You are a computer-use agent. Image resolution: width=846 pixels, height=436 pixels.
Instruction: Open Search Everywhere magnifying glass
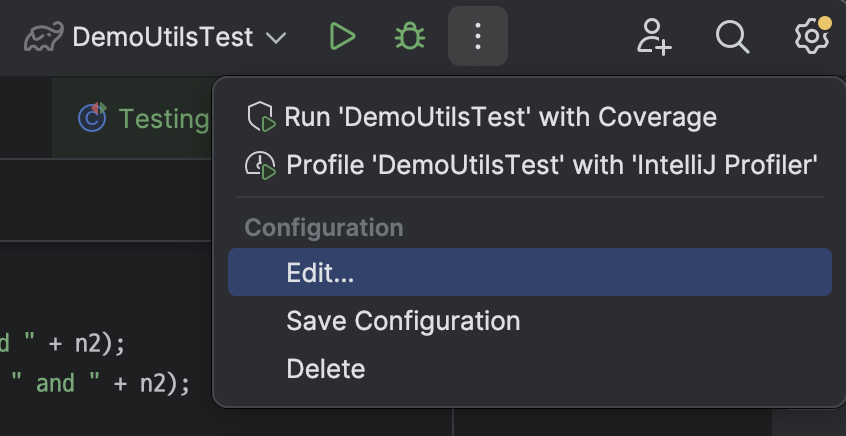point(733,38)
